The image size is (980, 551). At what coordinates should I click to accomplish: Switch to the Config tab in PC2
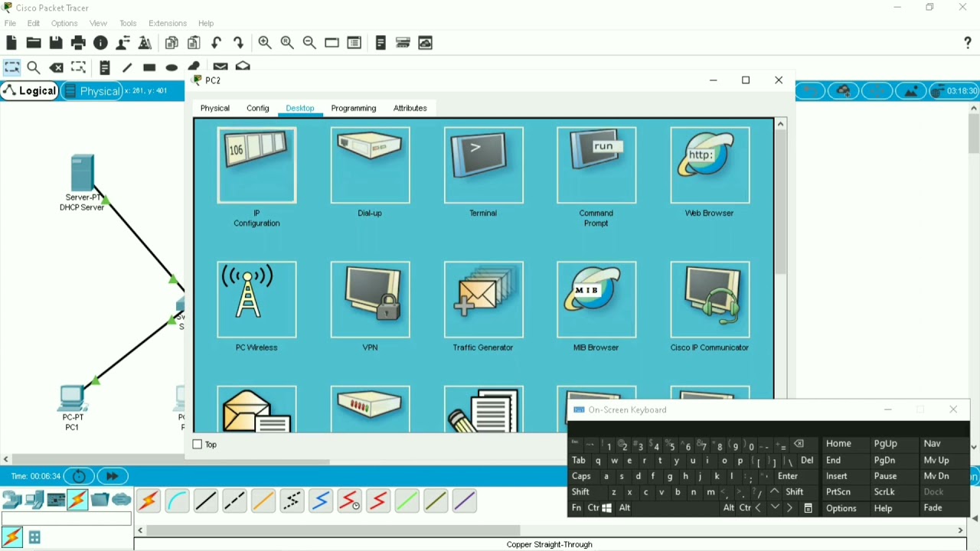[258, 109]
